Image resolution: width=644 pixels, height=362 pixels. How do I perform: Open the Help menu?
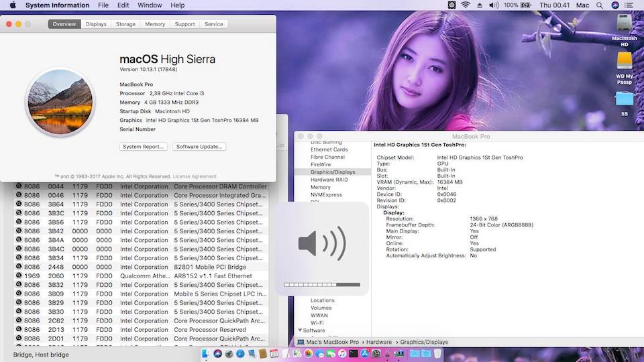pyautogui.click(x=177, y=5)
